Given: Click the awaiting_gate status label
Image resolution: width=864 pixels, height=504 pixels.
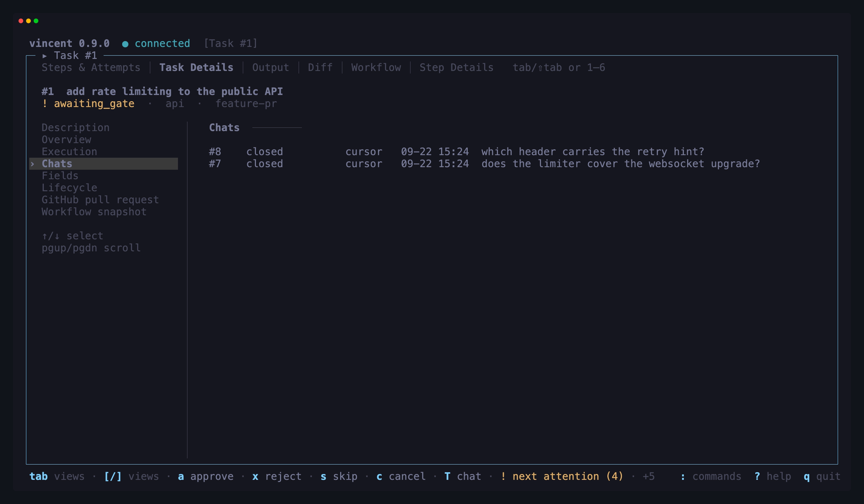Looking at the screenshot, I should coord(94,104).
